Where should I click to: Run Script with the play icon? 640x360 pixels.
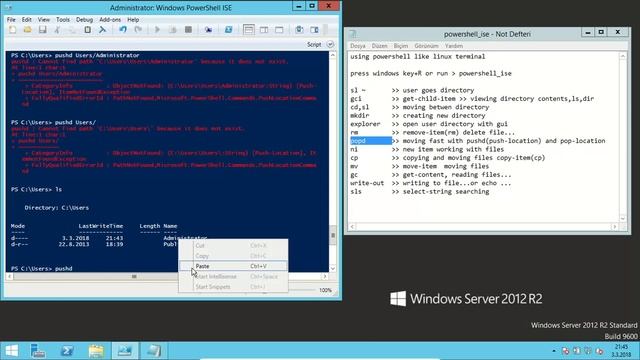157,30
